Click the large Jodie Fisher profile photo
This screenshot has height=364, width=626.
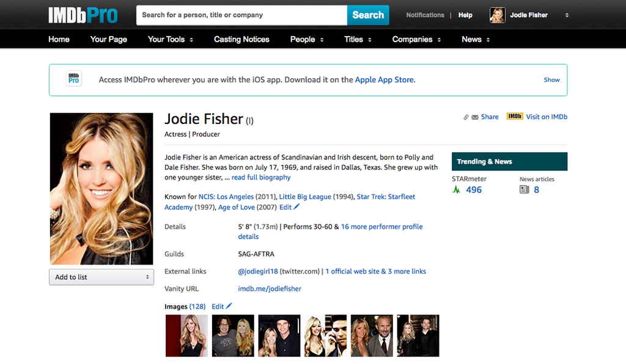[101, 189]
